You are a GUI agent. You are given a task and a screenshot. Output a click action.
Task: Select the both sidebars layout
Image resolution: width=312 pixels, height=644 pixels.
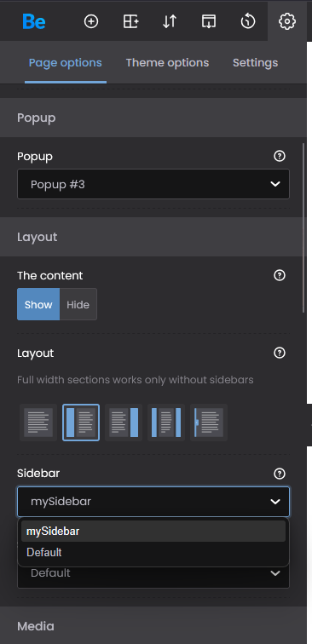pyautogui.click(x=166, y=423)
